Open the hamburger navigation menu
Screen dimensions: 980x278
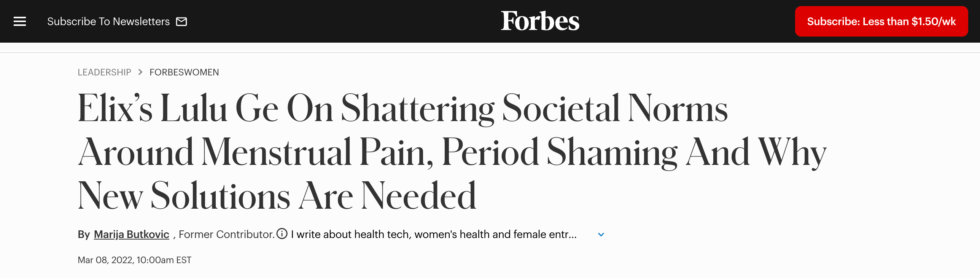point(20,21)
